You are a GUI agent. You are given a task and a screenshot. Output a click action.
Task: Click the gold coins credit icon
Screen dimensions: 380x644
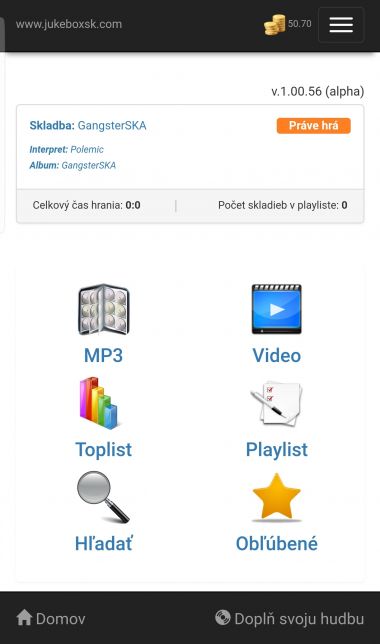(x=274, y=25)
